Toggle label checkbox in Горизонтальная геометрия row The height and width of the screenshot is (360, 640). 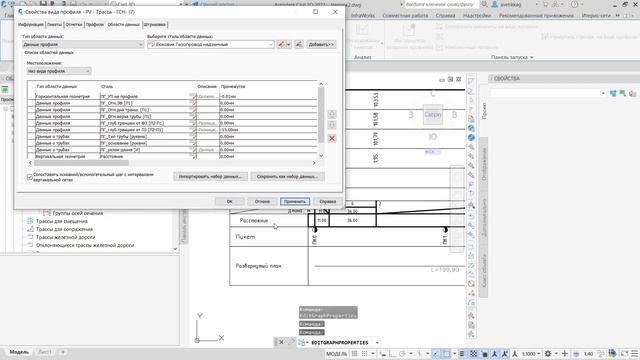[193, 96]
